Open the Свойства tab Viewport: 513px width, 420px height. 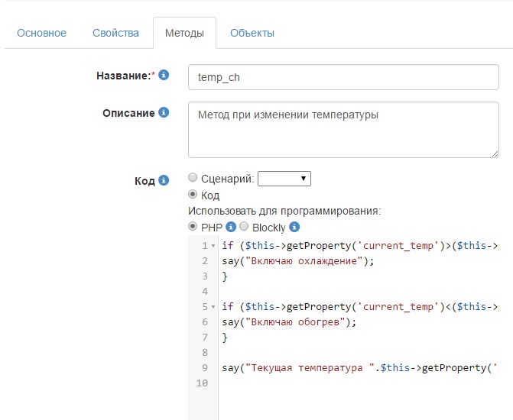pos(115,33)
